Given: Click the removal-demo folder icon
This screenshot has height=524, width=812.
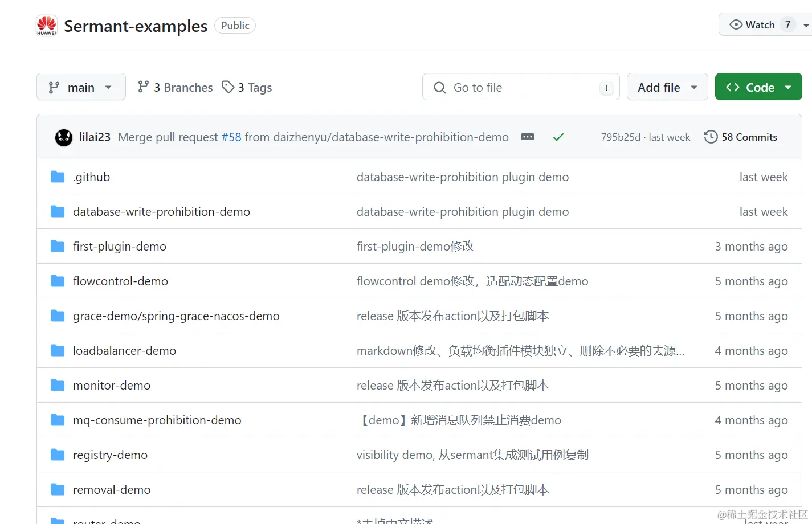Looking at the screenshot, I should coord(58,490).
